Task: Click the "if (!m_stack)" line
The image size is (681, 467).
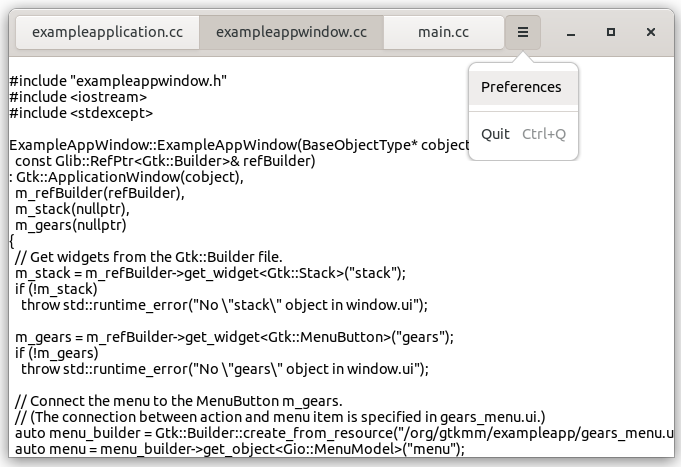Action: point(57,289)
